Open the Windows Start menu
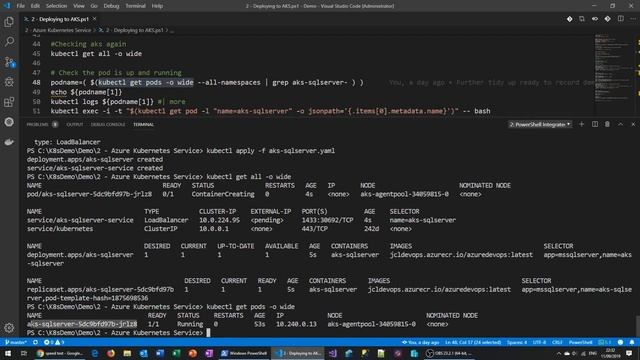This screenshot has width=640, height=360. 8,353
